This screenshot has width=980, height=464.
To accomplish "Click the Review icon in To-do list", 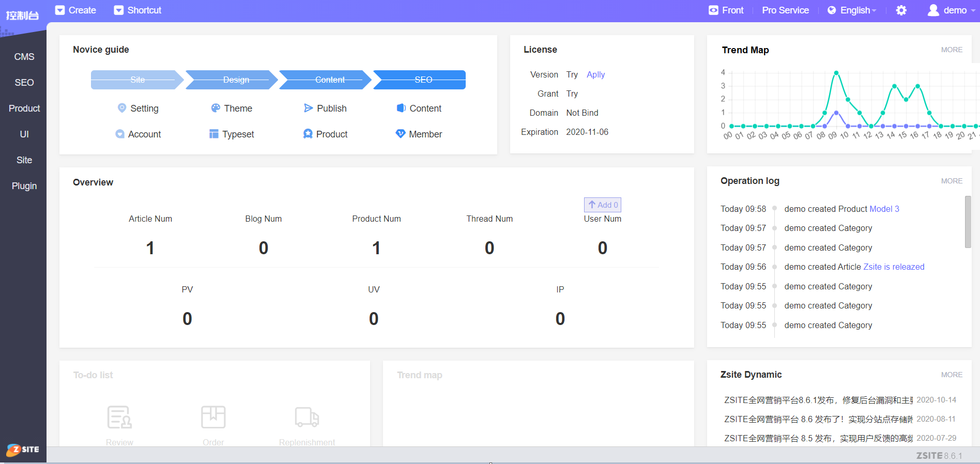I will (x=119, y=417).
